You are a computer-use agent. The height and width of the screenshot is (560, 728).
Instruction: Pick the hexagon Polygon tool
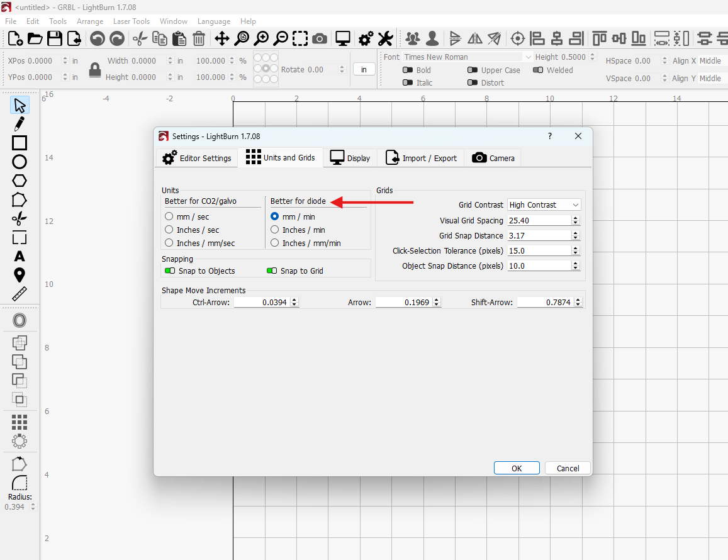click(20, 181)
